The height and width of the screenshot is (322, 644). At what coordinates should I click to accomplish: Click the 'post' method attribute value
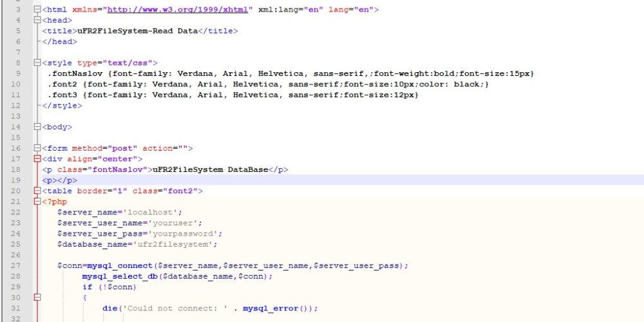122,148
